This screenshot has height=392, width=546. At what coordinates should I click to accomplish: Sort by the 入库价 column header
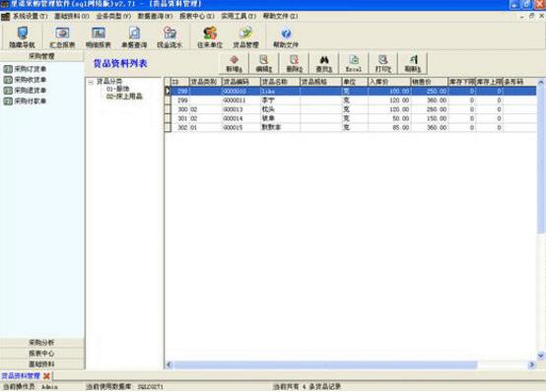pyautogui.click(x=389, y=82)
